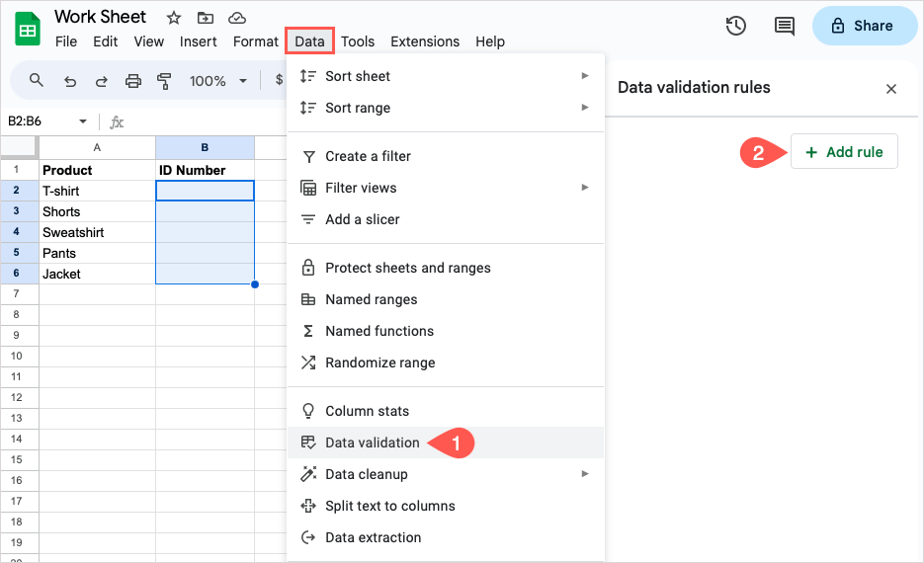
Task: Close the Data validation rules panel
Action: tap(891, 89)
